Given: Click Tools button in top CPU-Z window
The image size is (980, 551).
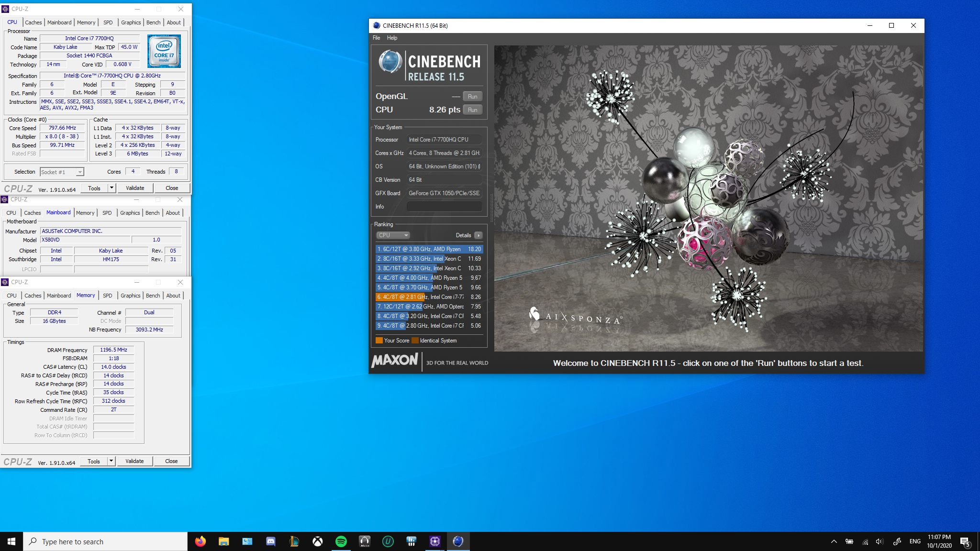Looking at the screenshot, I should (94, 188).
